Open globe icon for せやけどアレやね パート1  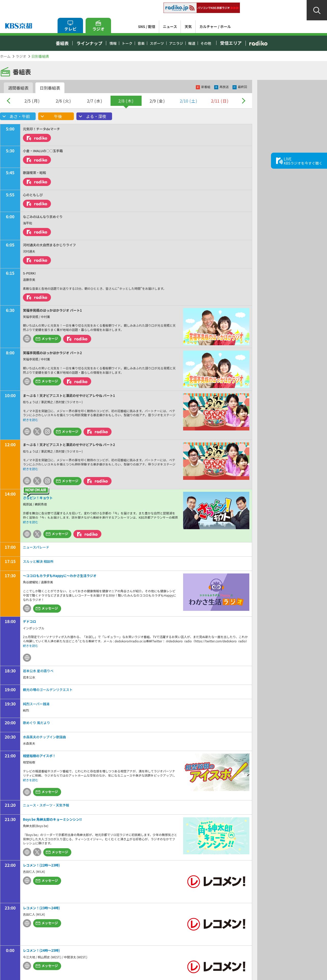[27, 431]
